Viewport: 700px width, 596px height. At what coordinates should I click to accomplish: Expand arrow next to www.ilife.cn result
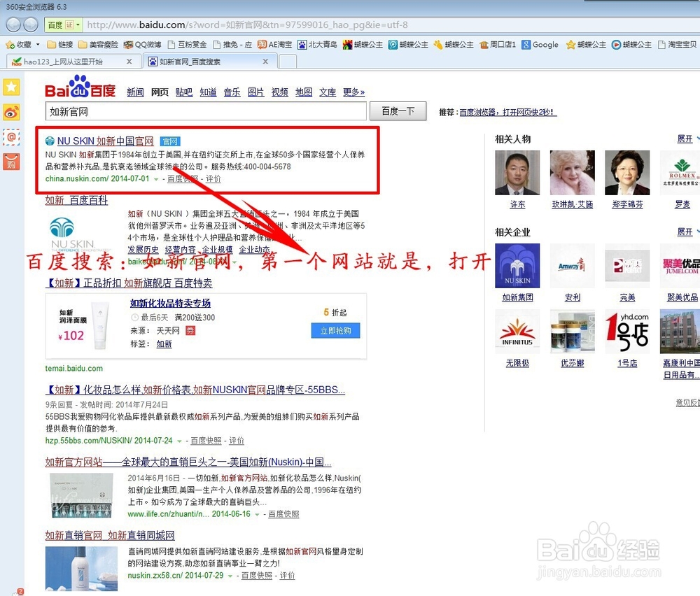[257, 515]
